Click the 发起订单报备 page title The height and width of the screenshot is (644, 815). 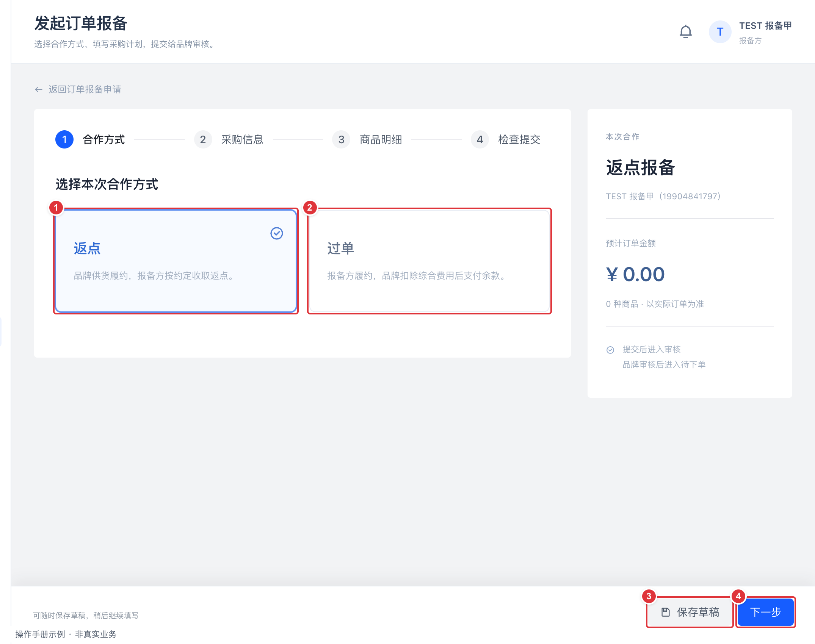pos(81,23)
